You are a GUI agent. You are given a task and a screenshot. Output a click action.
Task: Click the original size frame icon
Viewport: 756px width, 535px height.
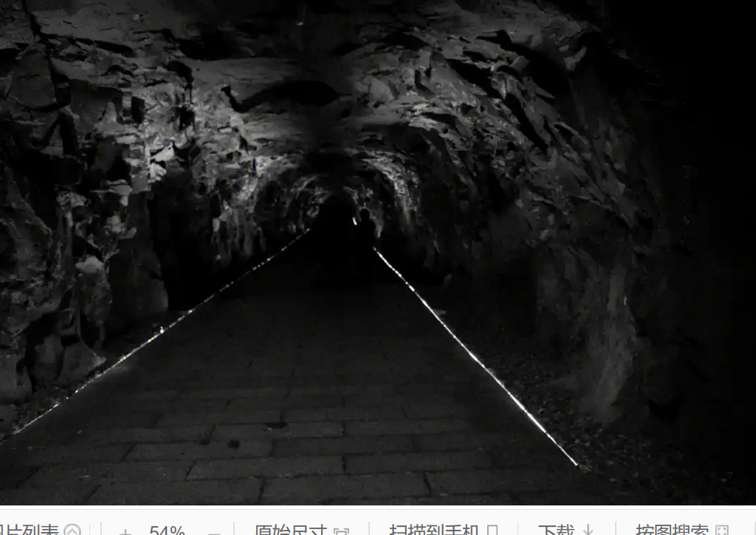pos(341,531)
